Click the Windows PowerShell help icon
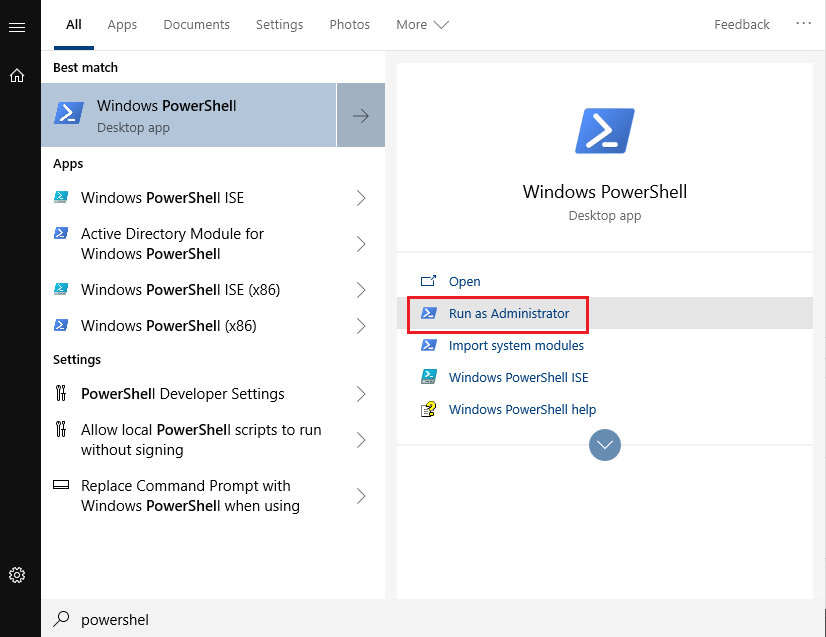The height and width of the screenshot is (637, 826). [428, 409]
